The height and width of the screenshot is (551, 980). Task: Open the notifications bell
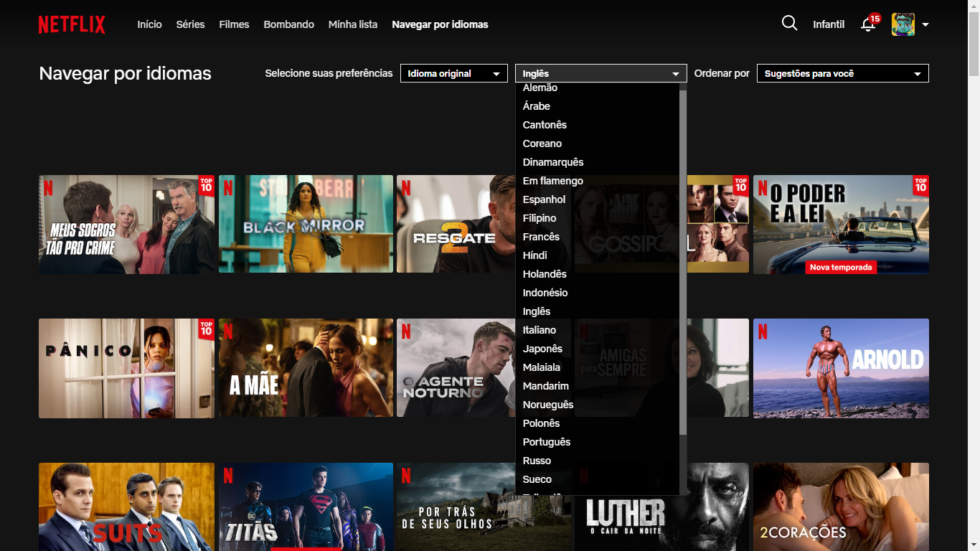[x=868, y=24]
